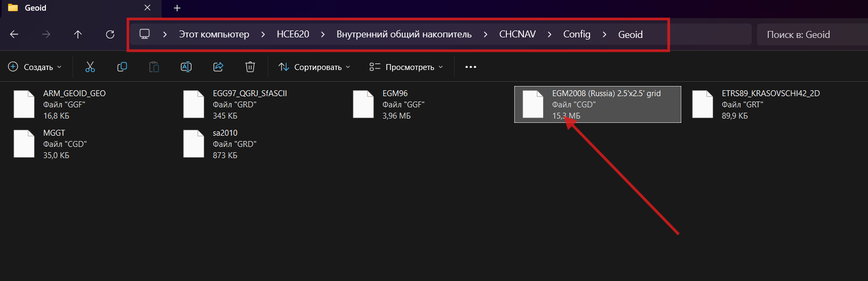Click the 345 КБ size text
868x281 pixels.
coord(225,115)
